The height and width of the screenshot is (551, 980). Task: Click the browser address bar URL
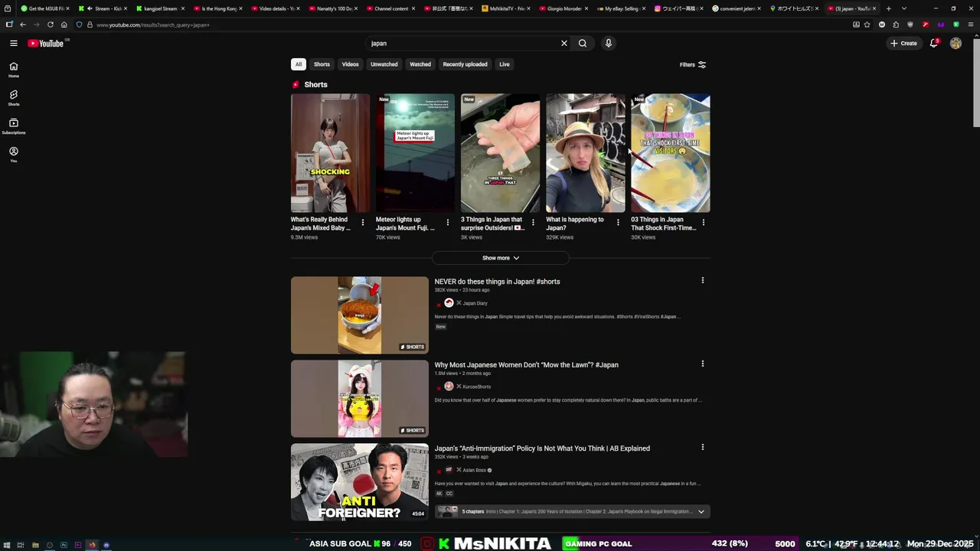[x=153, y=24]
